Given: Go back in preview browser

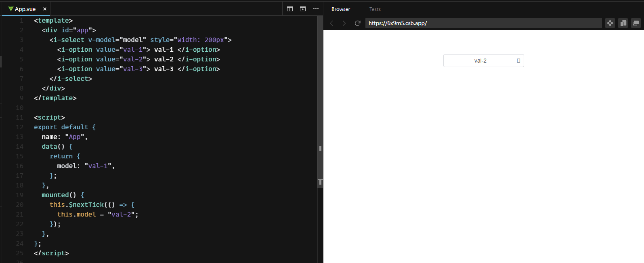Looking at the screenshot, I should [x=332, y=23].
